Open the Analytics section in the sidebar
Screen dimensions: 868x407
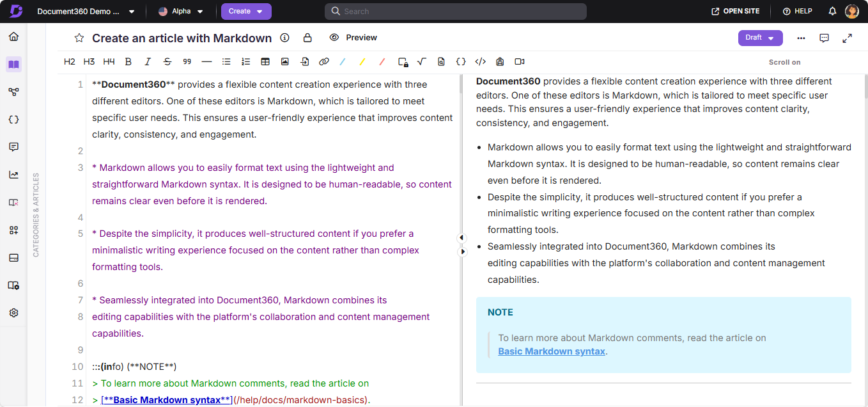point(13,174)
